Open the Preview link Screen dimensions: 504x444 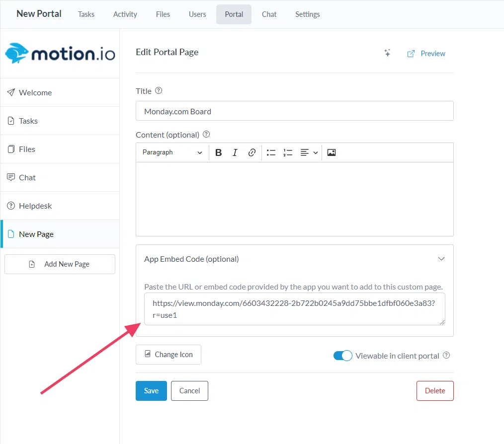tap(426, 54)
